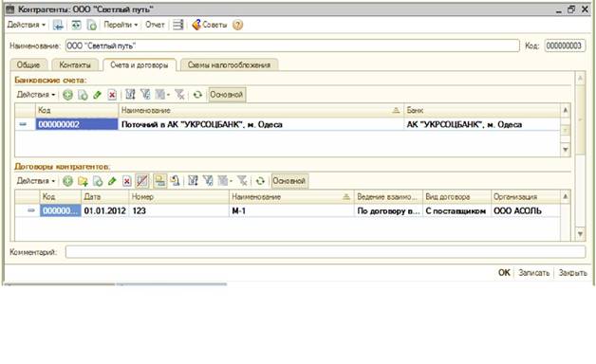The width and height of the screenshot is (596, 364).
Task: Create new contract group folder icon
Action: coord(83,181)
